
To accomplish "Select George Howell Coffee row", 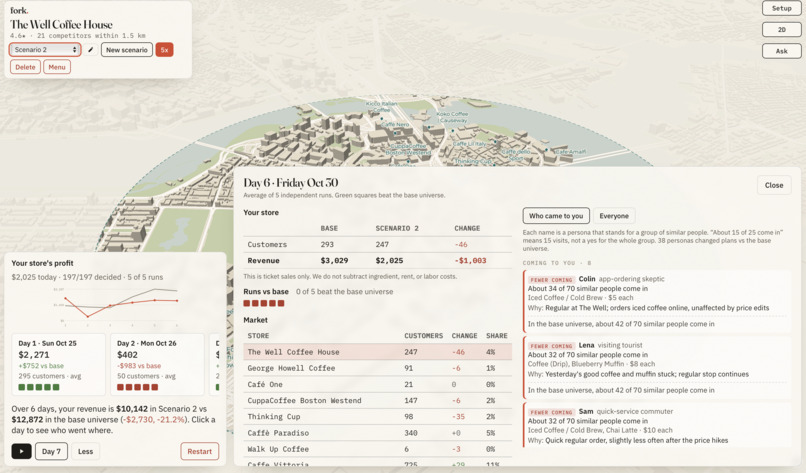I will click(x=377, y=368).
